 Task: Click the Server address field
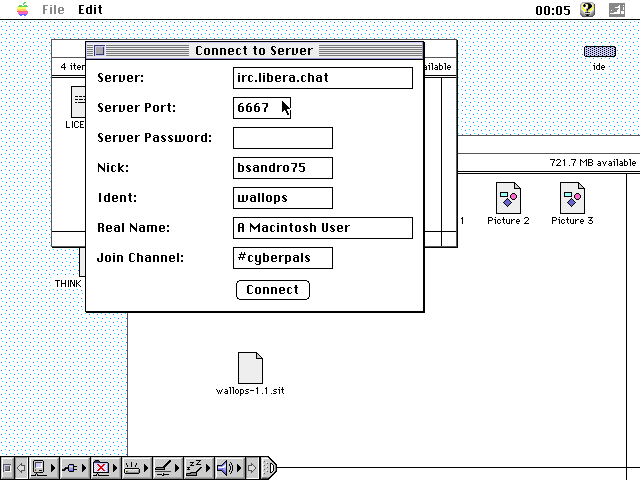[322, 78]
